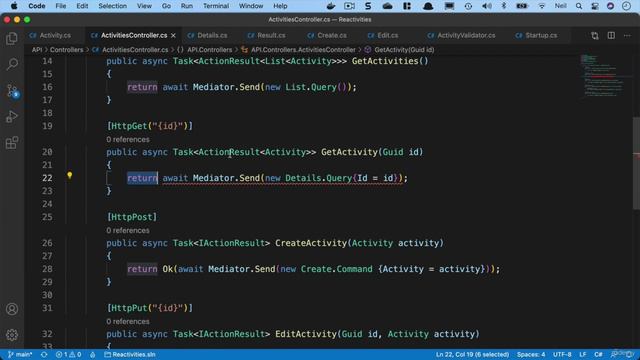Change language mode via C# status item

[598, 354]
